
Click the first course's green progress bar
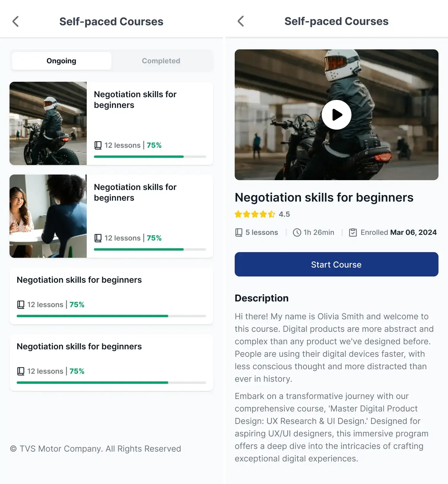(x=150, y=157)
